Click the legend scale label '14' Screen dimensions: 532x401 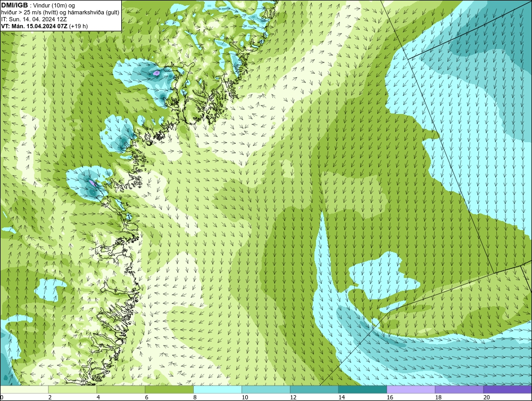click(x=342, y=397)
